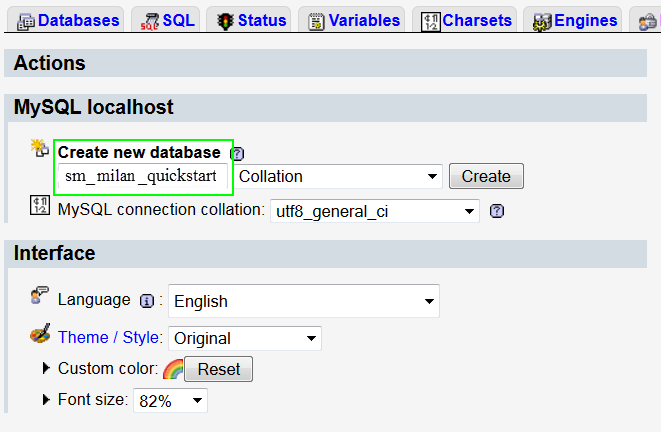Screen dimensions: 661x432
Task: Open the Original theme dropdown
Action: coord(245,338)
